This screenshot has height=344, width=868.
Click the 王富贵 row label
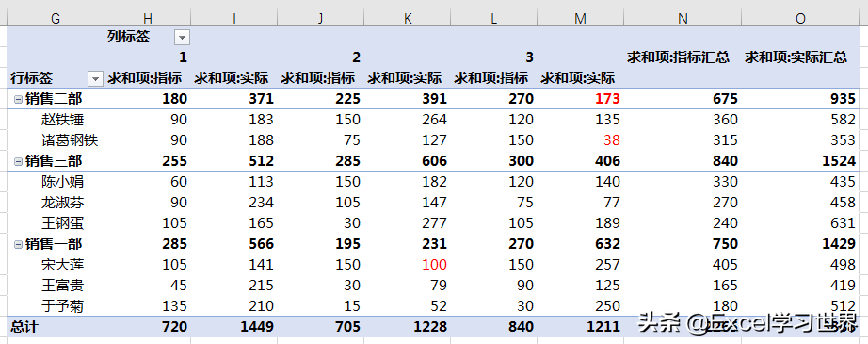point(62,286)
